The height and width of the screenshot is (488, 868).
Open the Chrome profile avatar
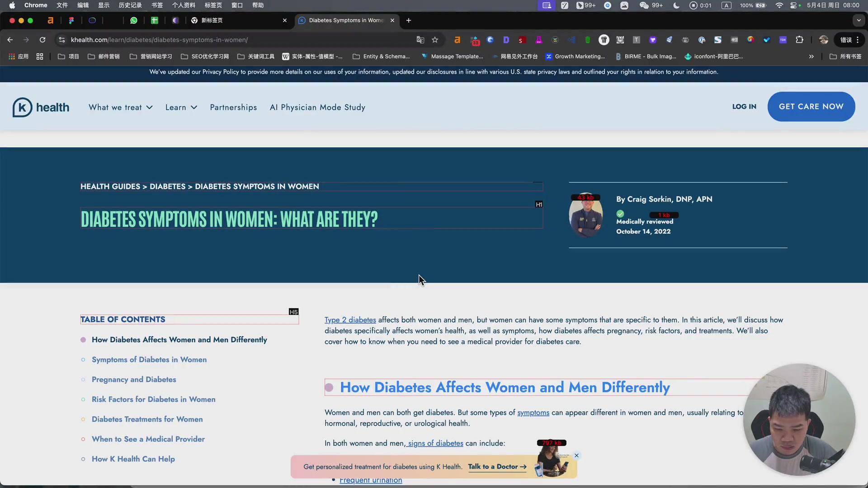coord(824,40)
